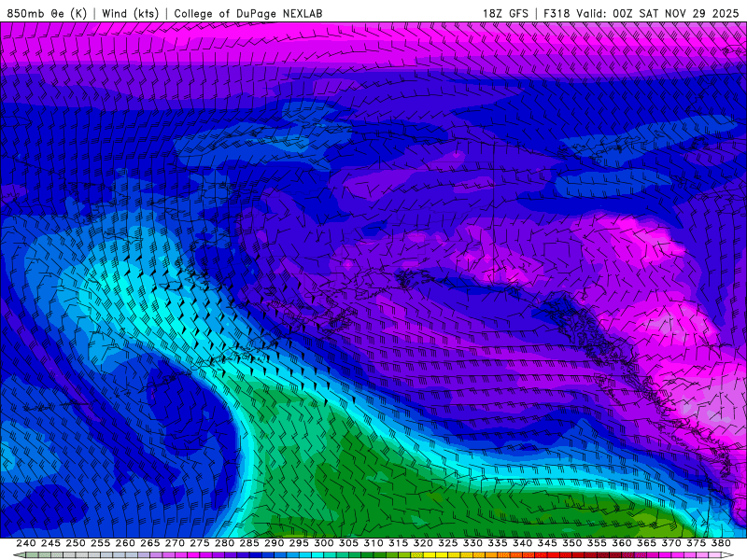Select the 'Wind (kts)' header label
This screenshot has height=560, width=747.
(131, 13)
